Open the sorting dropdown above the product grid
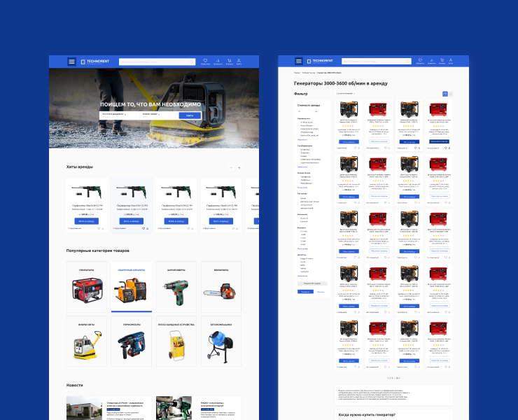Screen dimensions: 518x420 [346, 93]
